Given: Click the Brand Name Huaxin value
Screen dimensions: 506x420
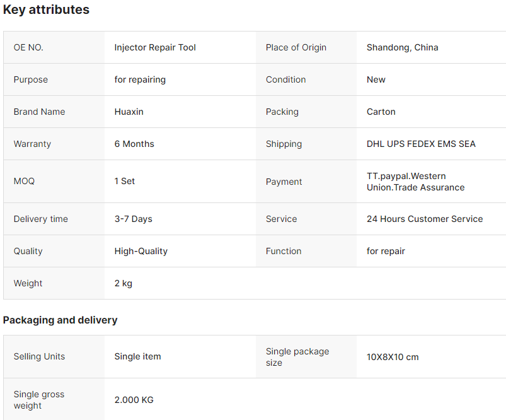Looking at the screenshot, I should coord(129,112).
